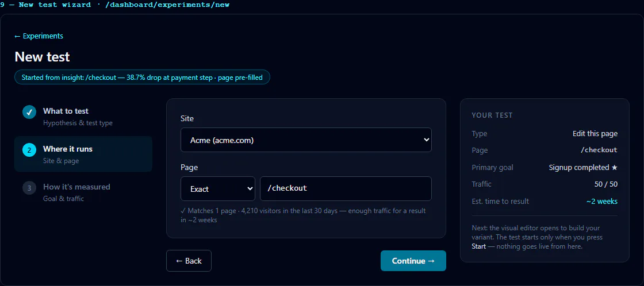This screenshot has height=286, width=644.
Task: Click the 'Page' field label above the input
Action: tap(189, 168)
